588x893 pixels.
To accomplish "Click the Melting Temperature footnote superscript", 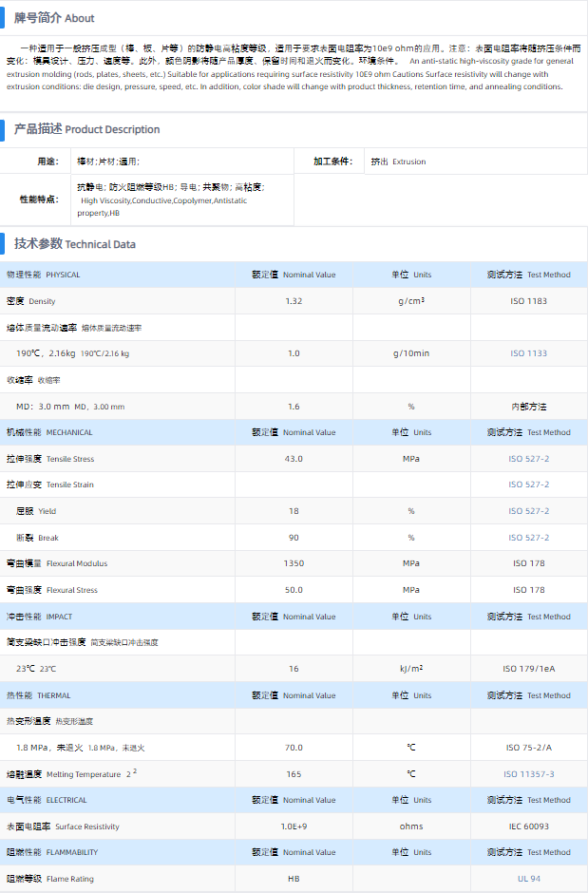I will tap(135, 771).
